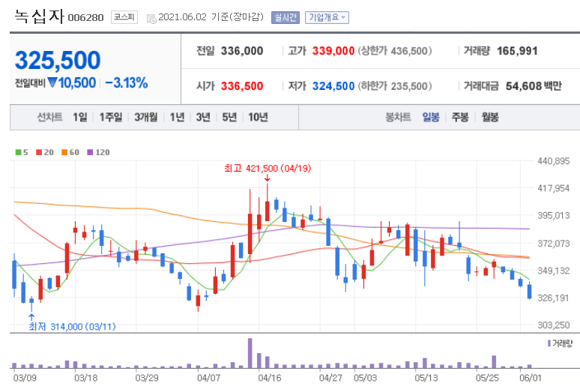Switch to 주봉 weekly candle chart

(460, 117)
